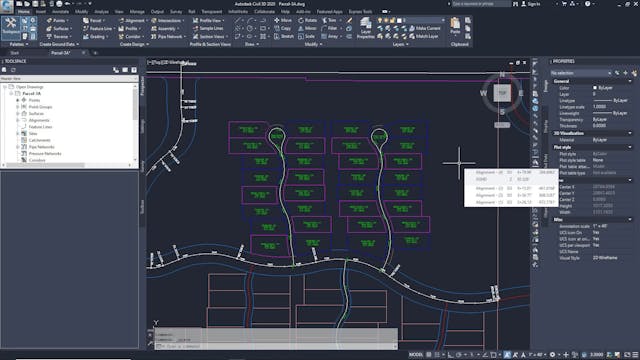
Task: Click the layer color swatch in Layers panel
Action: coord(399,20)
